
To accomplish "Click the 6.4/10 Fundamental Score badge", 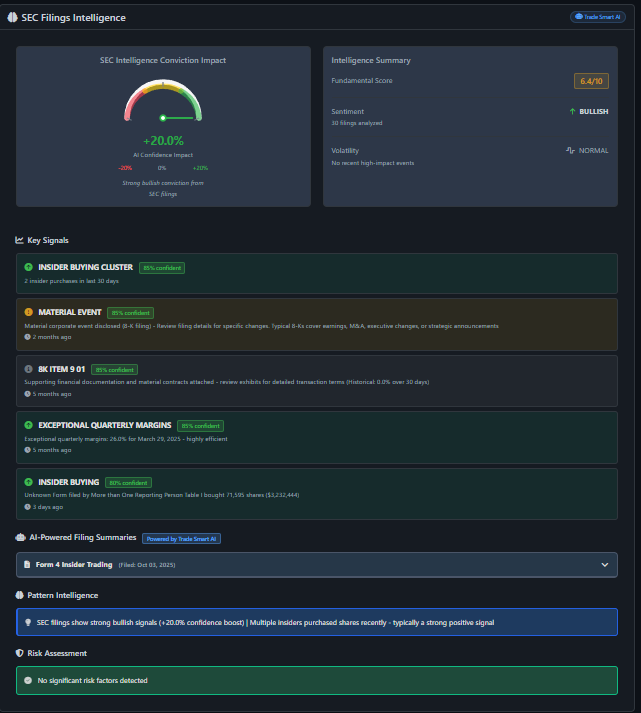I will (x=591, y=81).
